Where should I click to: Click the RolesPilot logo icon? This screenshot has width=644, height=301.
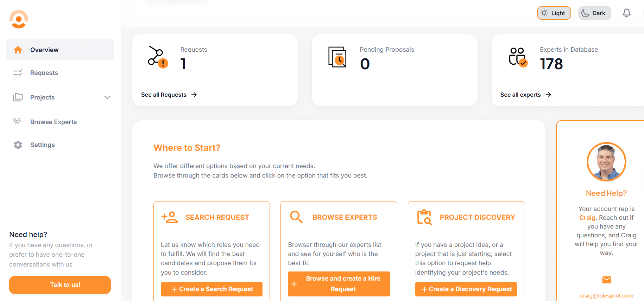(x=19, y=19)
